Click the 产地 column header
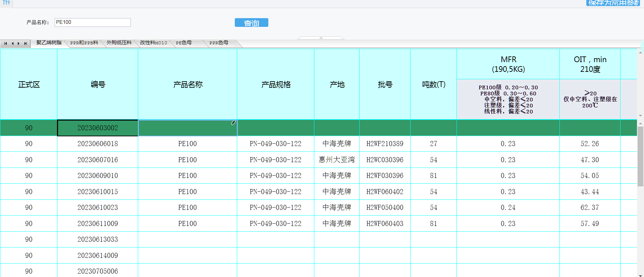 337,84
